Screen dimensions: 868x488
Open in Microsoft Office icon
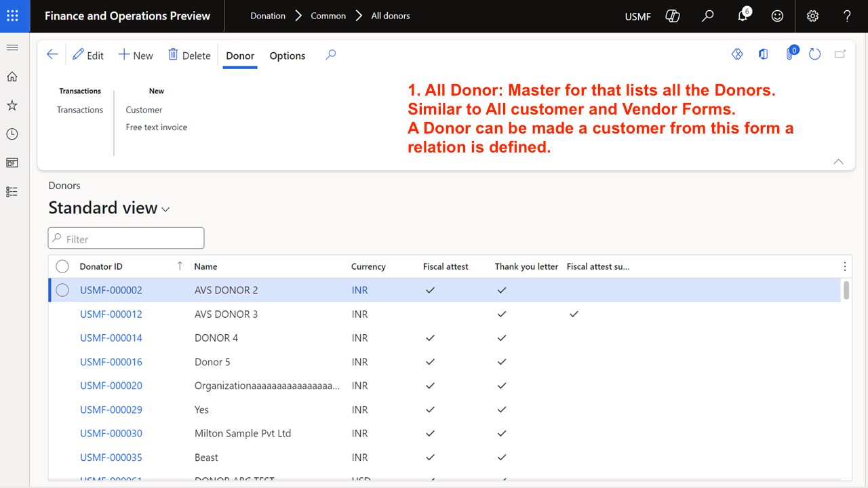click(764, 54)
